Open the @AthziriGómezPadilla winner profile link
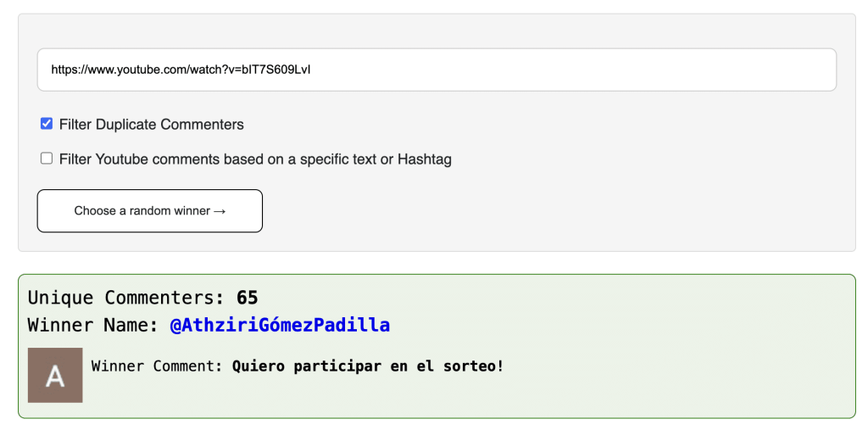Screen dimensions: 868x447 [x=280, y=325]
